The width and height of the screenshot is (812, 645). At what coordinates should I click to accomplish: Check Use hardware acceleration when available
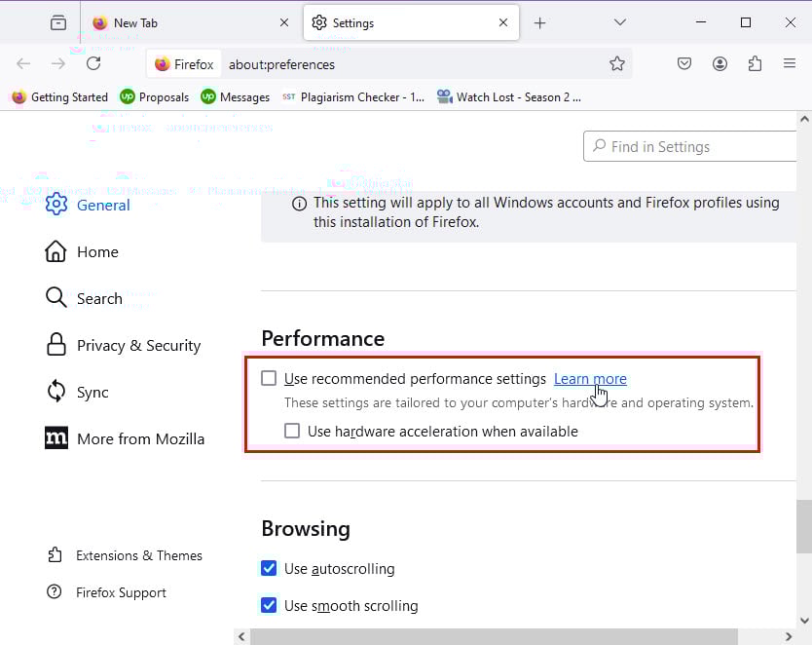292,430
